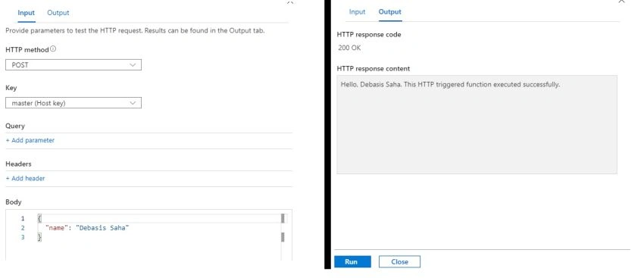
Task: Click the HTTP response content text box
Action: (x=477, y=124)
